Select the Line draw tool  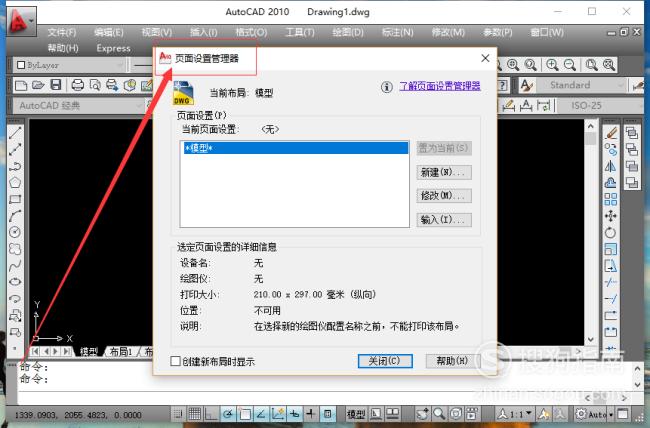(15, 133)
